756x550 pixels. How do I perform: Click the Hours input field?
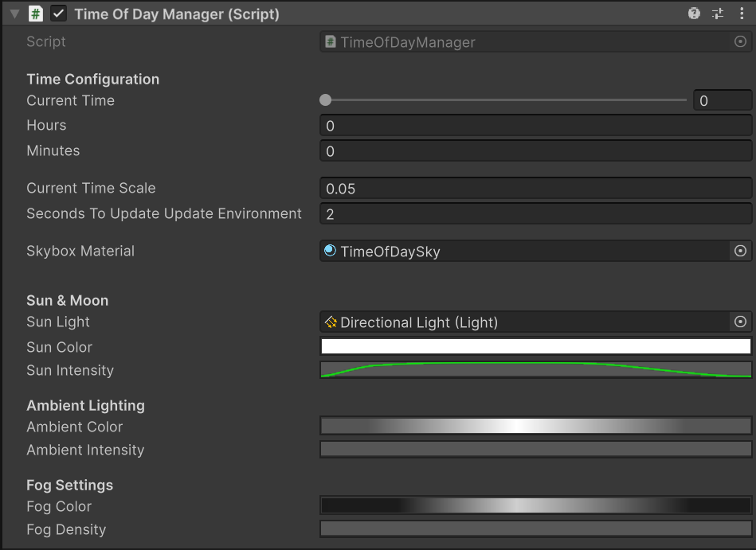click(x=535, y=126)
